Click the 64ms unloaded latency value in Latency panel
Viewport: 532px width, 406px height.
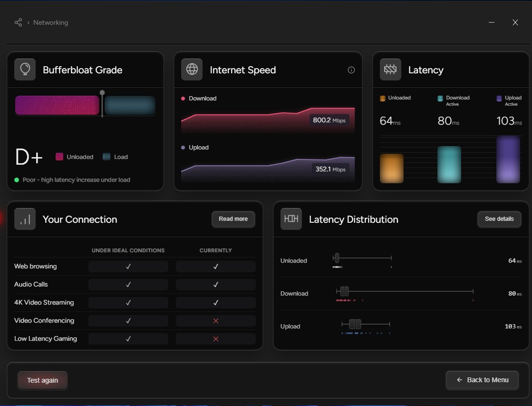[390, 121]
